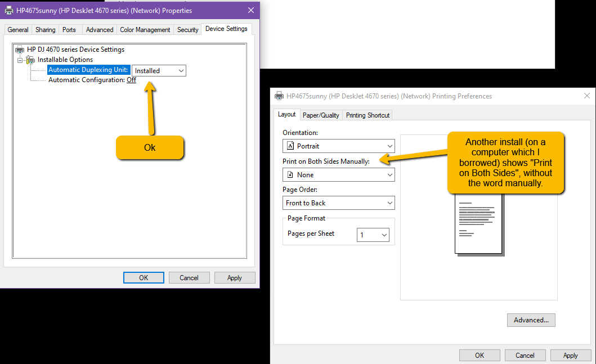This screenshot has width=596, height=364.
Task: Open the Pages per Sheet dropdown
Action: click(x=373, y=235)
